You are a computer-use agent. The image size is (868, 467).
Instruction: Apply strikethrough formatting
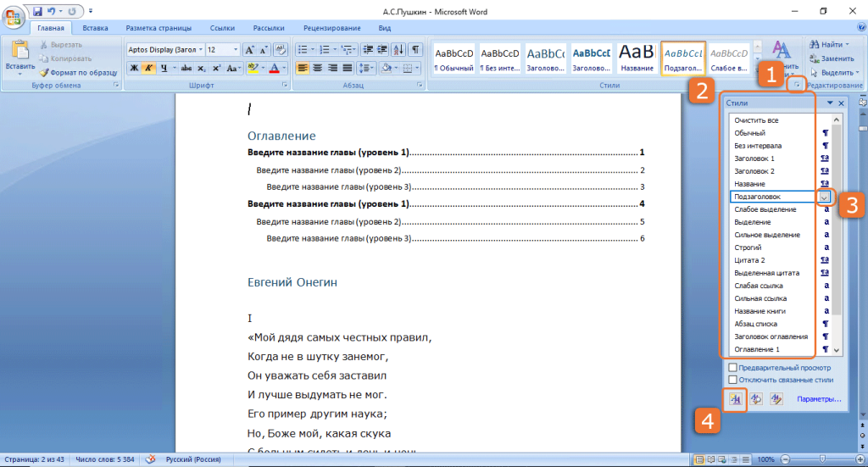[186, 68]
